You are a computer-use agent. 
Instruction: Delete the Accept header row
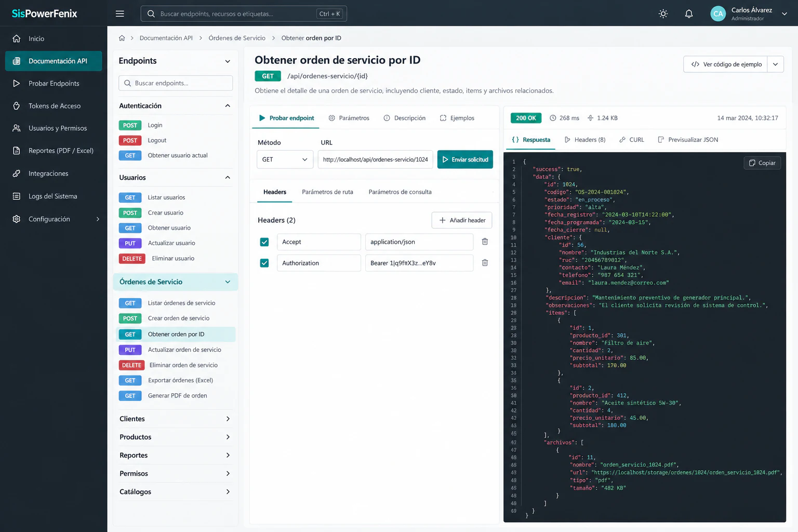point(485,242)
